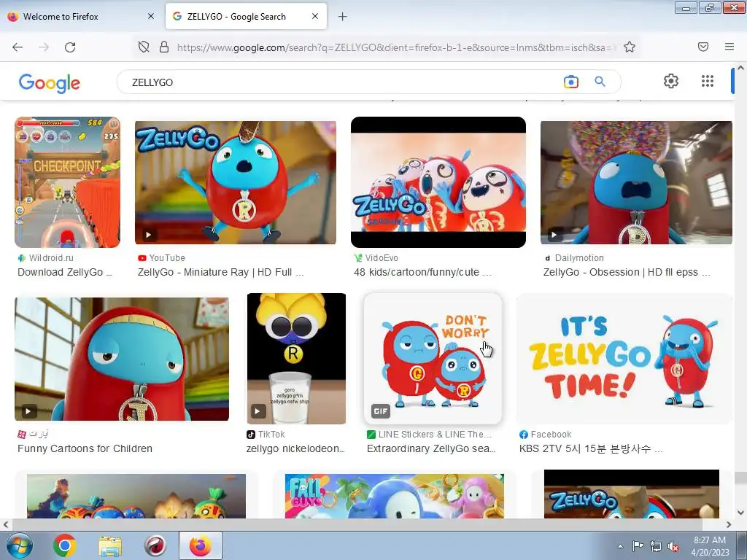Click the address bar URL field
Image resolution: width=747 pixels, height=560 pixels.
[396, 47]
